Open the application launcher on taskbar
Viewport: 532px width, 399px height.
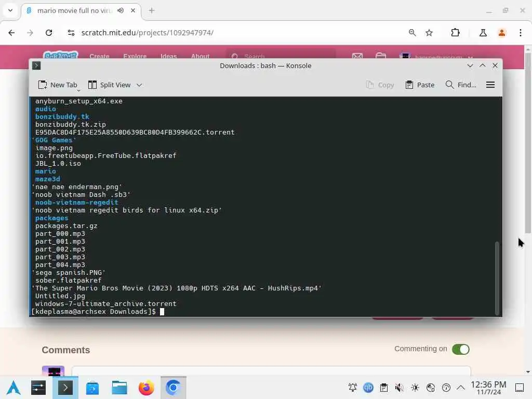click(x=14, y=388)
